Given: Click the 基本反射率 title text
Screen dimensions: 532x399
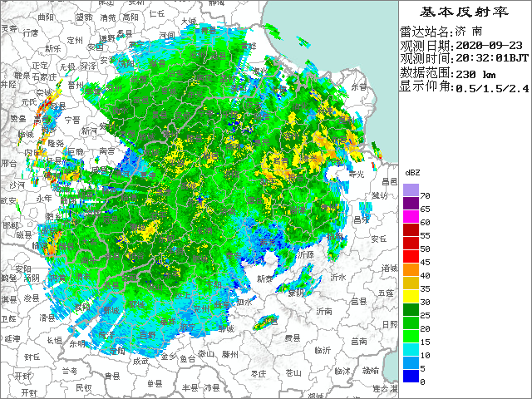Looking at the screenshot, I should [465, 12].
